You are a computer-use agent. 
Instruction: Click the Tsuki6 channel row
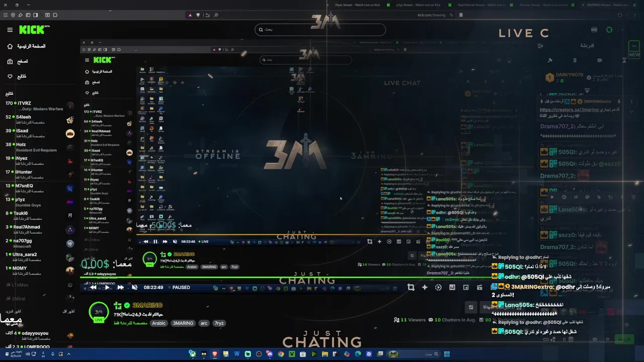[x=39, y=216]
